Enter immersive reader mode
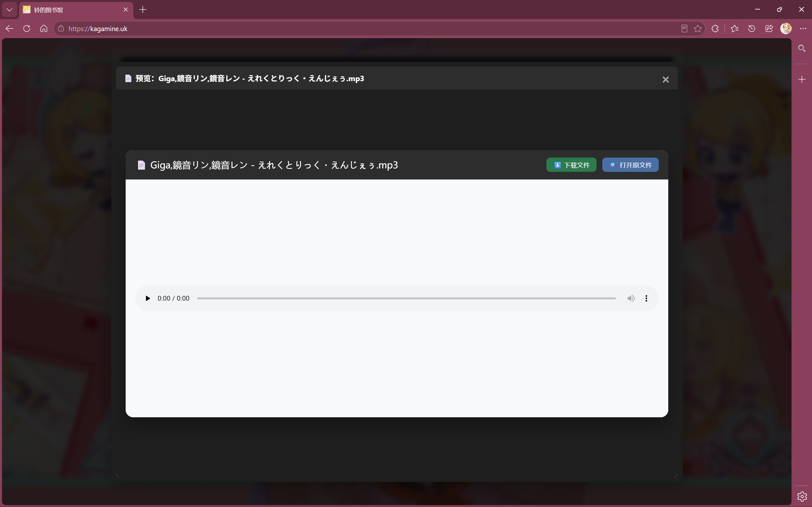 click(684, 29)
